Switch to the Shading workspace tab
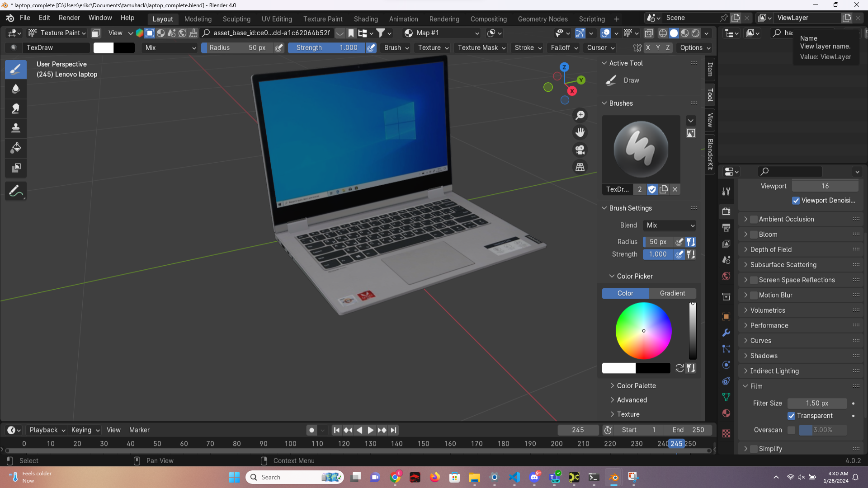Image resolution: width=868 pixels, height=488 pixels. coord(366,19)
